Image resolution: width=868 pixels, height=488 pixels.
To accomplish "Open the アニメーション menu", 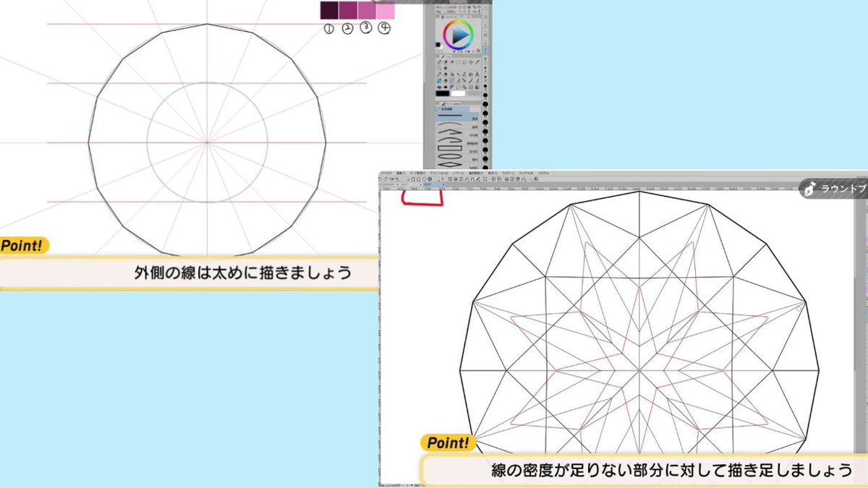I will tap(439, 174).
